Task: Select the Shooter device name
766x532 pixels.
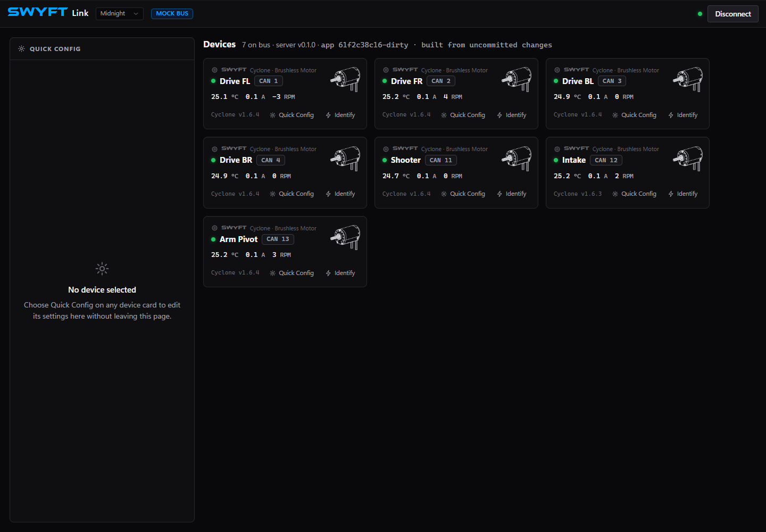Action: 406,160
